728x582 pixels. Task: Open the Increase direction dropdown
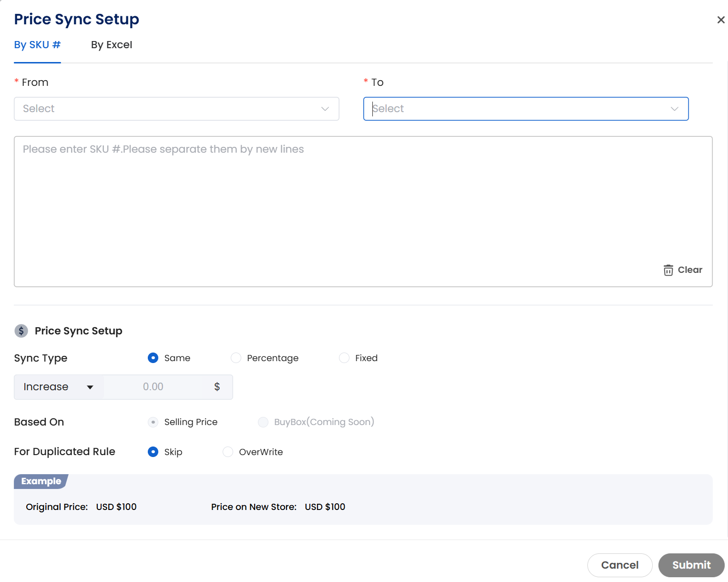click(59, 387)
